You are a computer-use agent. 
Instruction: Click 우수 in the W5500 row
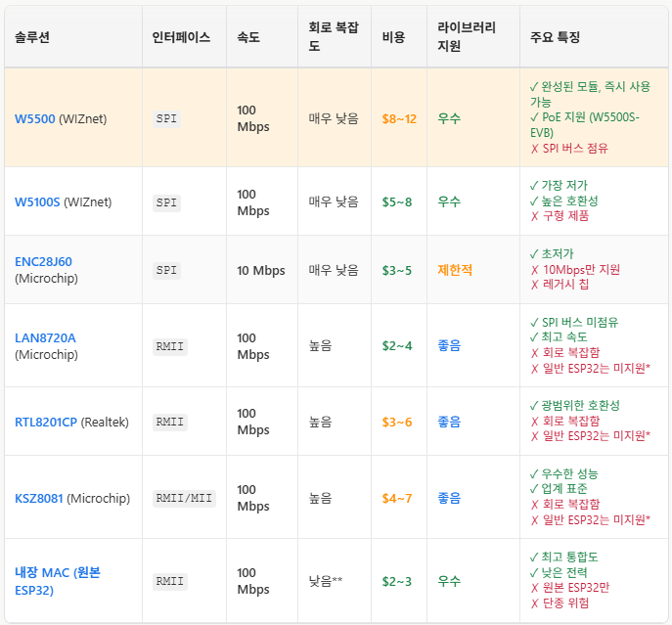449,118
